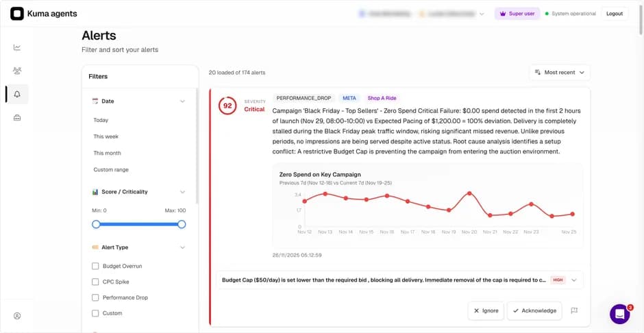Viewport: 644px width, 333px height.
Task: Select the alerts bell icon in sidebar
Action: click(x=17, y=94)
